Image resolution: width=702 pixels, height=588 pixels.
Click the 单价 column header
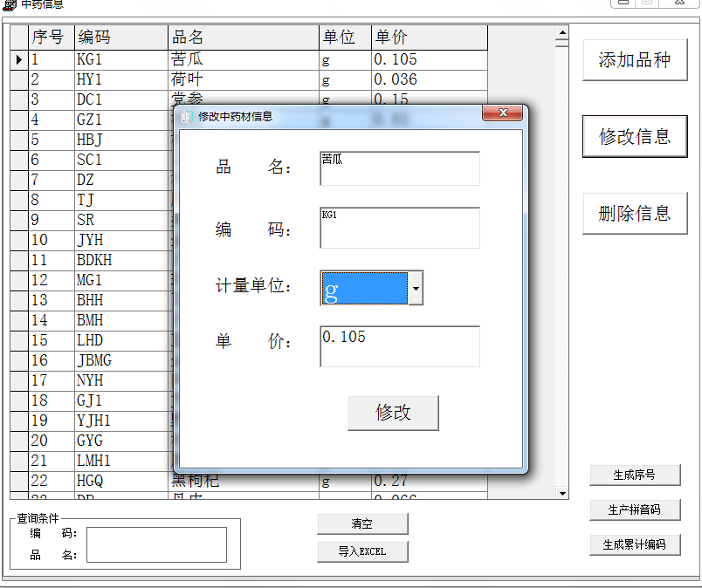[x=428, y=38]
